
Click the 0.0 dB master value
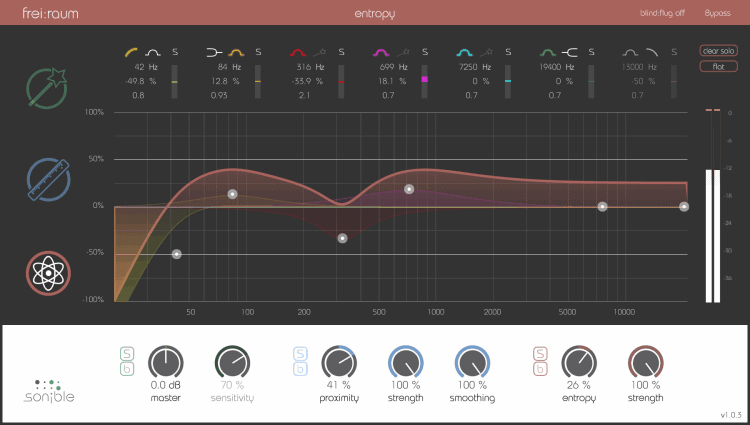[165, 385]
